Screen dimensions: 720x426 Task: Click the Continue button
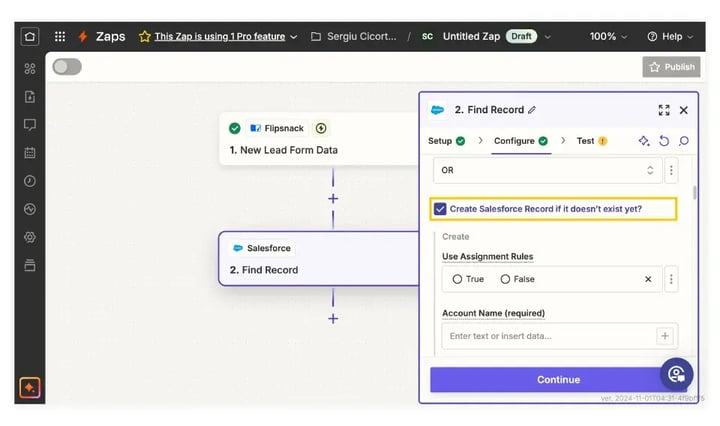point(558,380)
